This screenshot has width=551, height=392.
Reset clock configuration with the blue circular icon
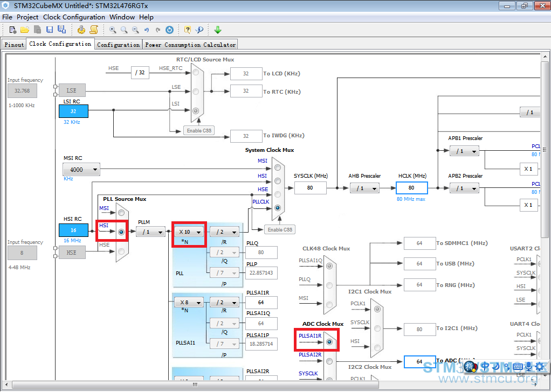point(170,30)
